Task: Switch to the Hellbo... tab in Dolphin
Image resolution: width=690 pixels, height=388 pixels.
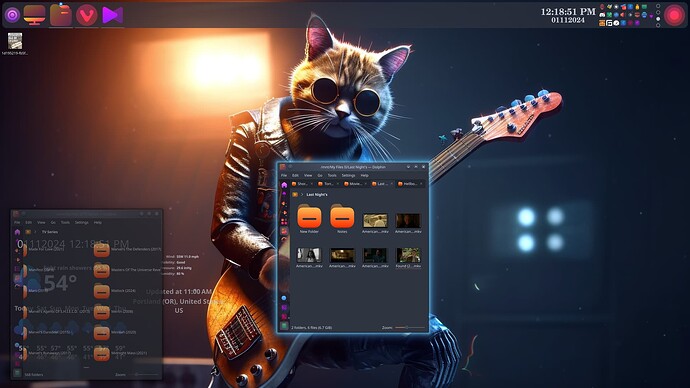Action: tap(410, 184)
